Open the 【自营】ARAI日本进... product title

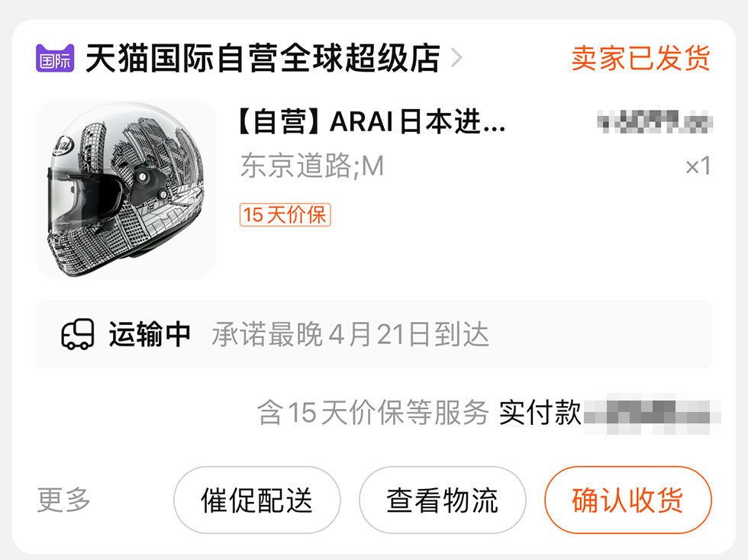[x=371, y=121]
